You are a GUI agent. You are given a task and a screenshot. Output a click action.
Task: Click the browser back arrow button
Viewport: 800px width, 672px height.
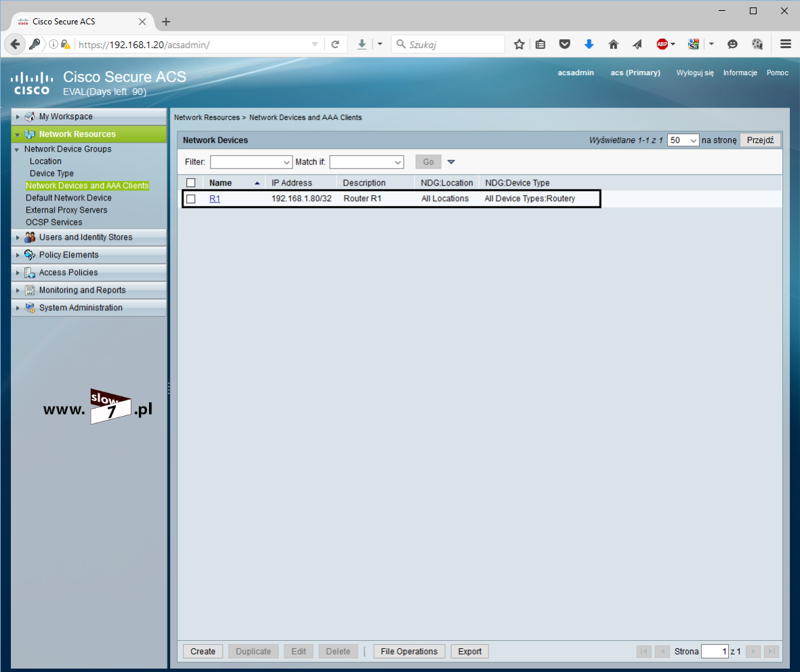click(16, 45)
